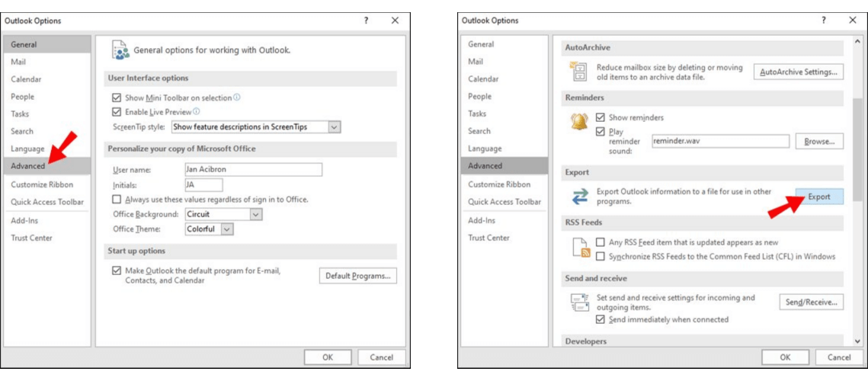The width and height of the screenshot is (868, 381).
Task: Click General options people icon in left window
Action: (x=120, y=50)
